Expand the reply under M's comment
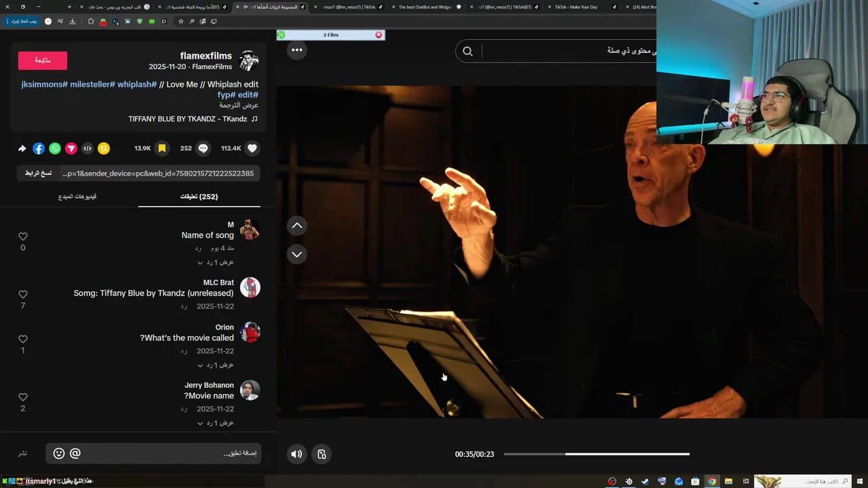 coord(216,262)
